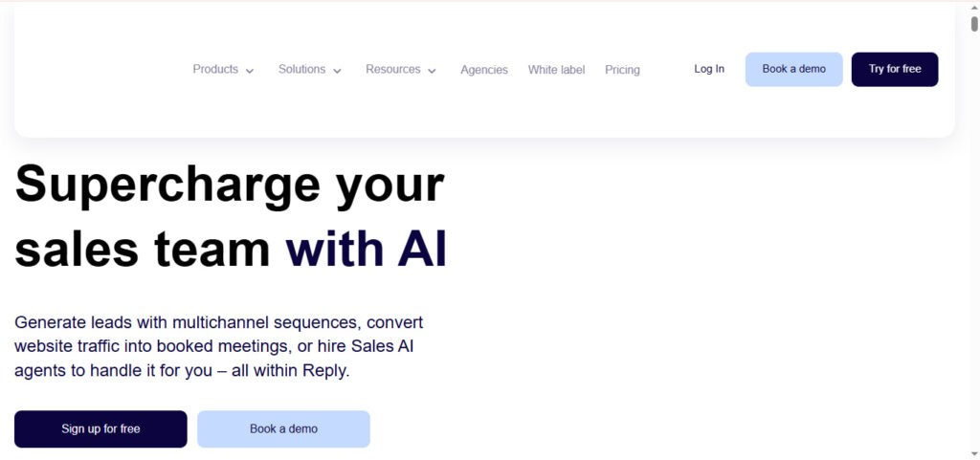Click the down-arrow icon beside Resources
The width and height of the screenshot is (980, 460).
point(432,71)
